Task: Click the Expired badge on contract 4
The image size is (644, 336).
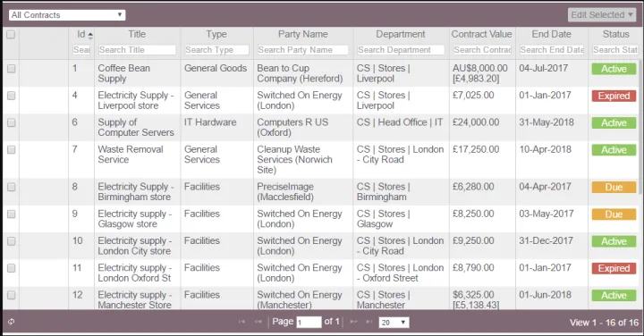Action: click(614, 96)
